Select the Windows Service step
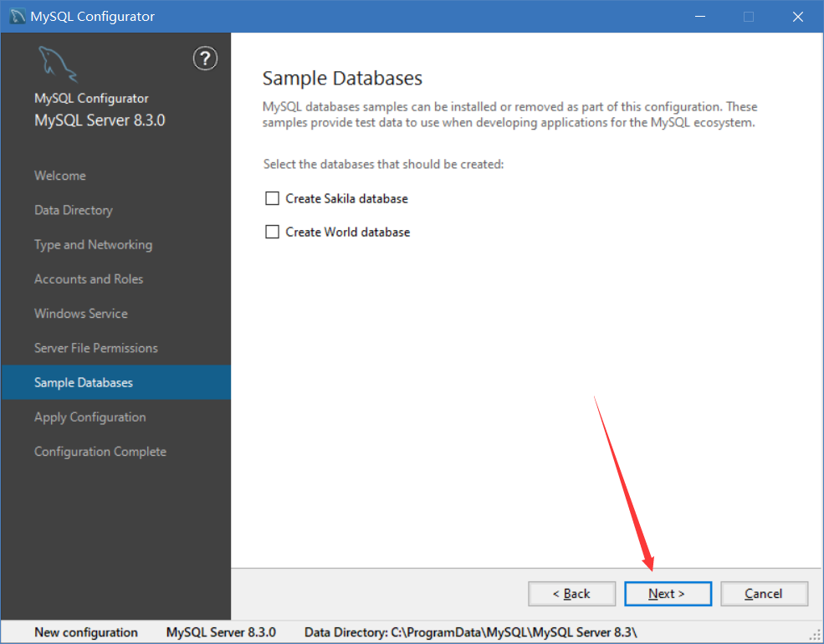The height and width of the screenshot is (644, 824). pos(81,314)
